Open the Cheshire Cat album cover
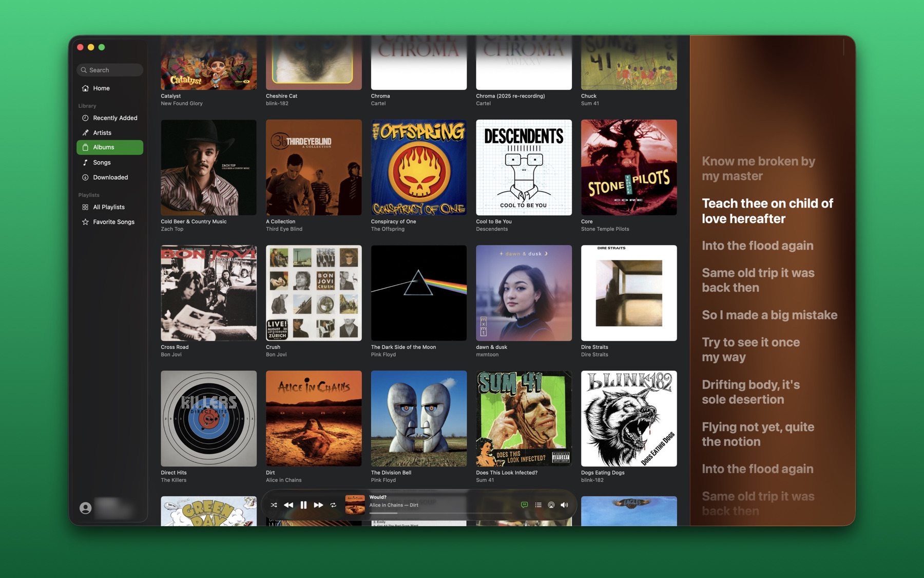 point(314,63)
